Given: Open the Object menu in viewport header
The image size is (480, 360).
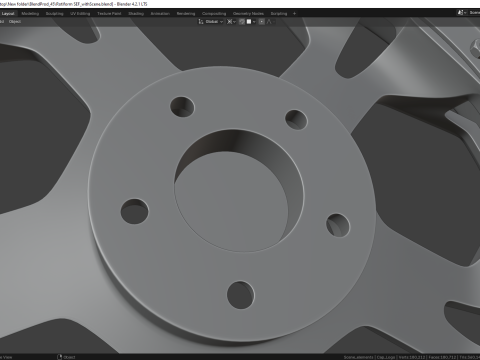Looking at the screenshot, I should [15, 22].
